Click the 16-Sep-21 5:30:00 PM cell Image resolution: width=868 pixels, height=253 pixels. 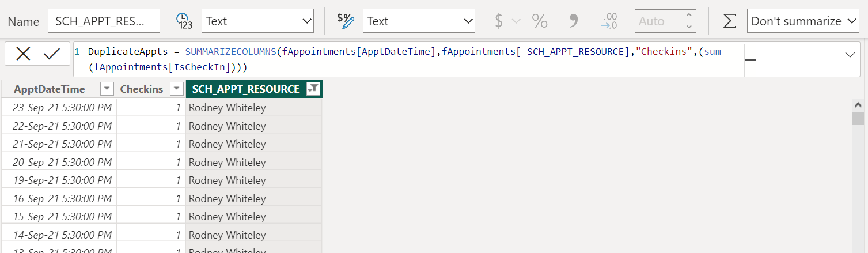pyautogui.click(x=59, y=199)
